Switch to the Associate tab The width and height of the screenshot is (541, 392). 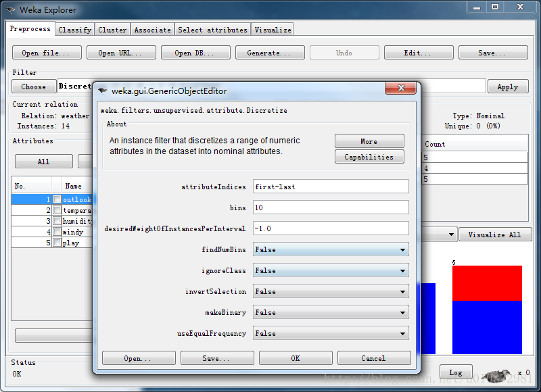[x=153, y=30]
